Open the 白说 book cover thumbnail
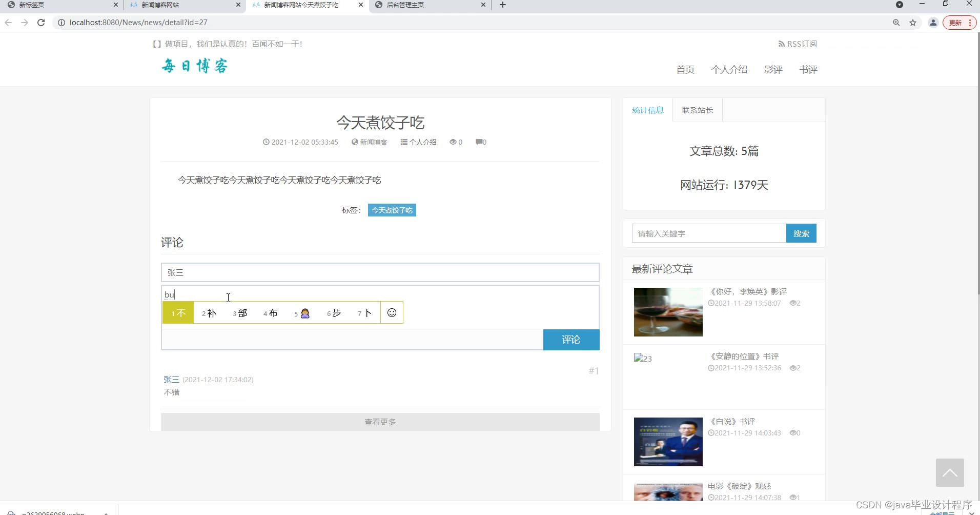980x515 pixels. click(x=668, y=442)
